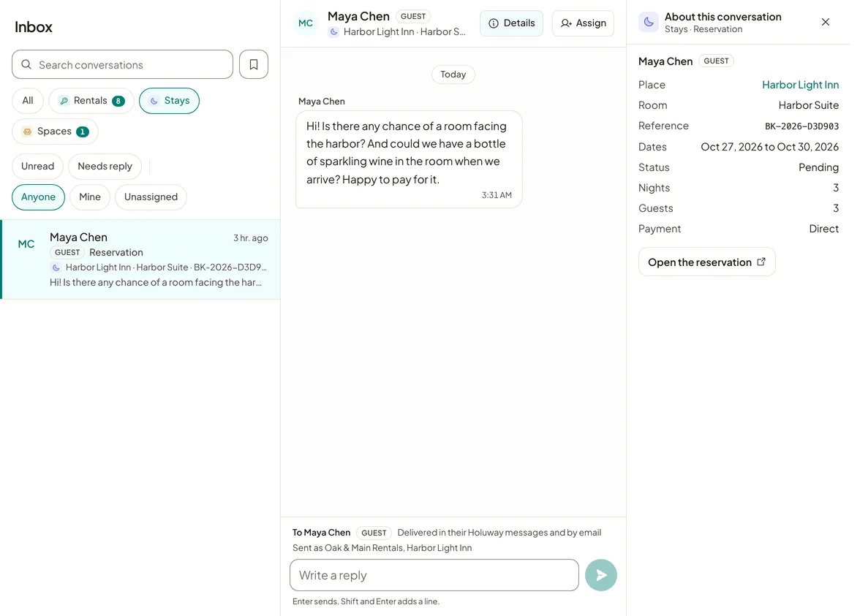
Task: Send the reply with the arrow button
Action: (x=600, y=575)
